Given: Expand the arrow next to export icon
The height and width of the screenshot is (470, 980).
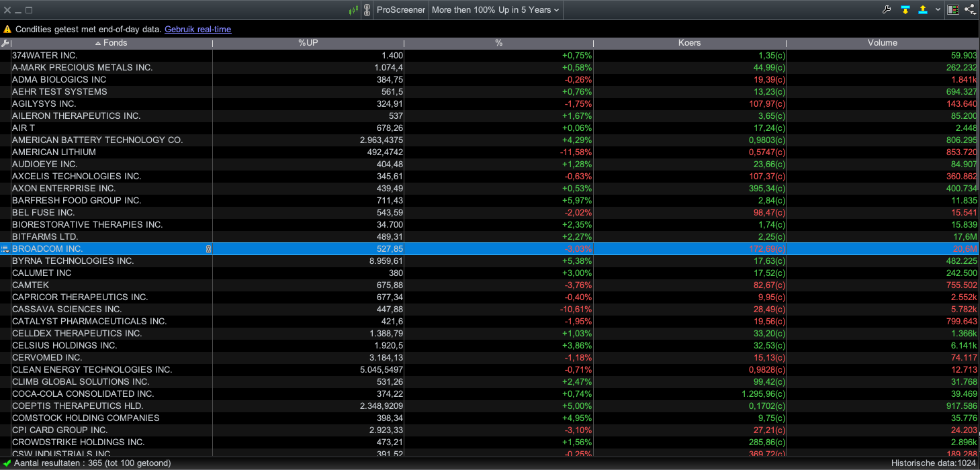Looking at the screenshot, I should pos(938,9).
